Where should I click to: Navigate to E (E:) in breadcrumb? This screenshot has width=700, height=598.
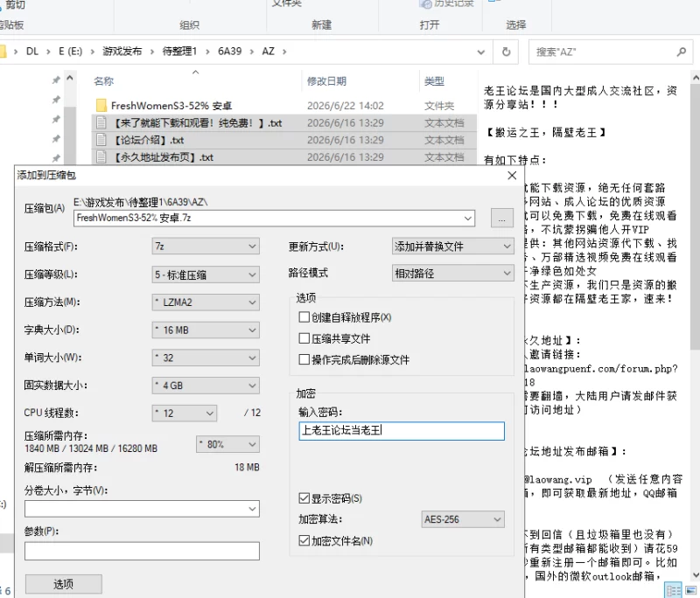(71, 52)
